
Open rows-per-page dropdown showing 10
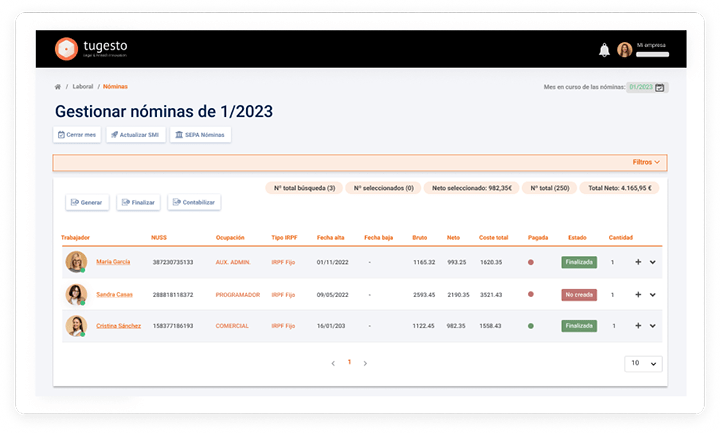(643, 364)
